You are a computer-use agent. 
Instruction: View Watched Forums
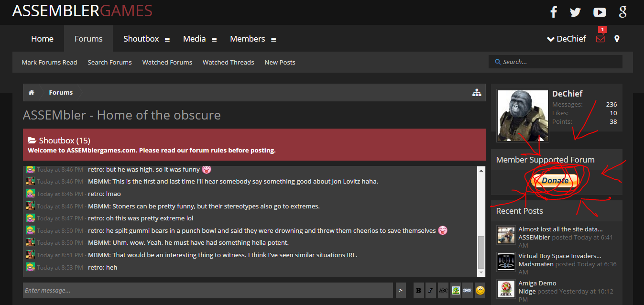[x=167, y=62]
